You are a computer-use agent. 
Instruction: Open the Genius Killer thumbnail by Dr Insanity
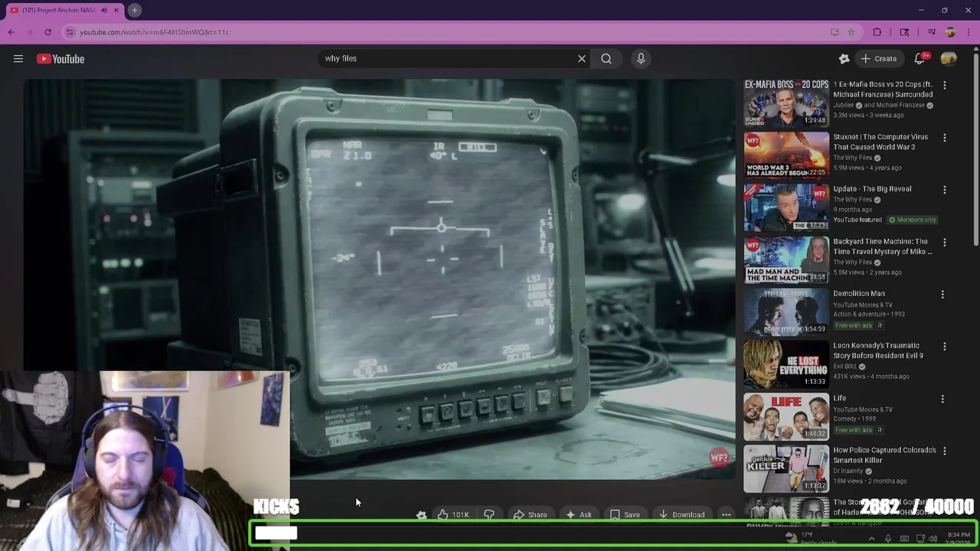pos(786,468)
